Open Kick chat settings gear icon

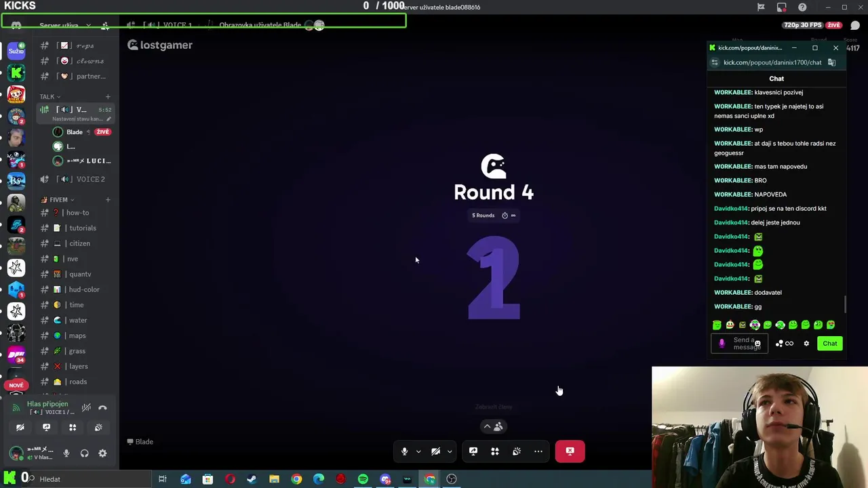(x=806, y=344)
